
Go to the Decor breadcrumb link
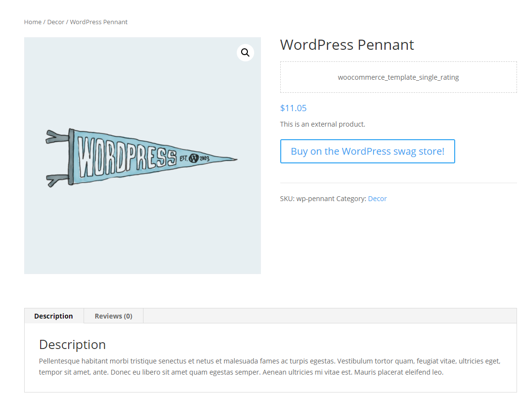tap(56, 22)
